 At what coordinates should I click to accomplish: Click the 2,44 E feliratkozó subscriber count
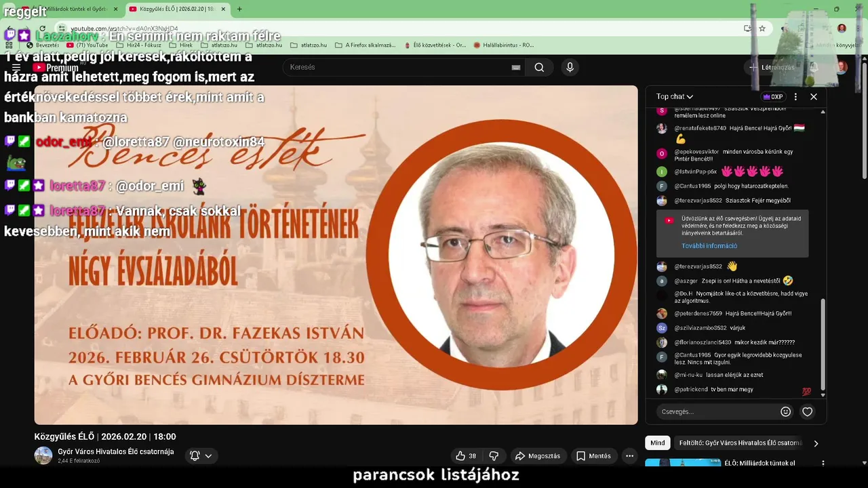click(79, 461)
